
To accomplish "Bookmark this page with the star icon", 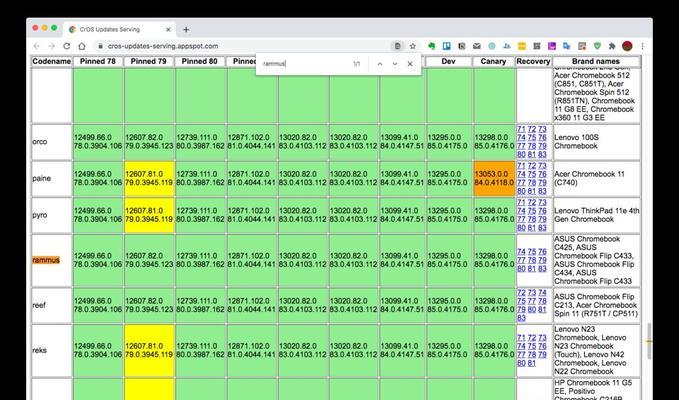I will click(413, 46).
